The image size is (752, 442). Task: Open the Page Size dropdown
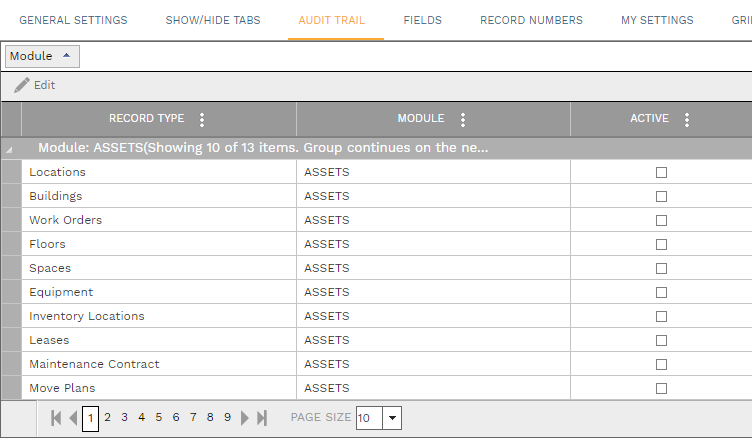coord(391,418)
